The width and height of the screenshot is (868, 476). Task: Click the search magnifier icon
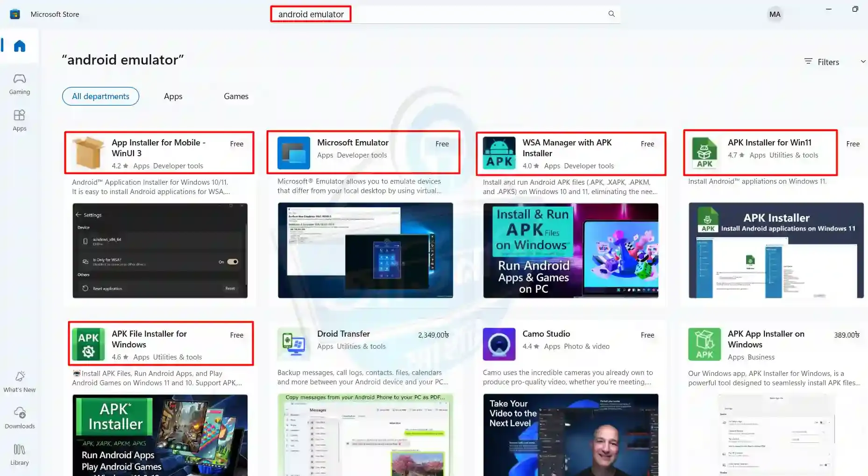pos(612,14)
